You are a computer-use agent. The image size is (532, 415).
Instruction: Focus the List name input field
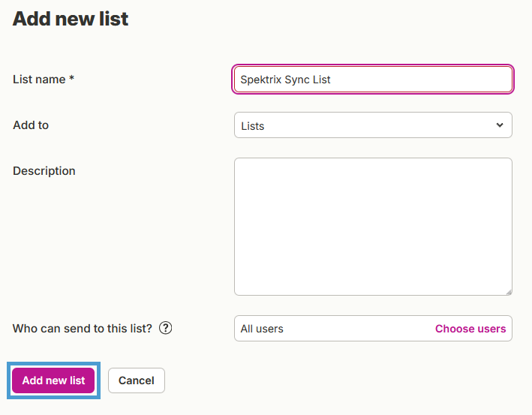(x=373, y=80)
